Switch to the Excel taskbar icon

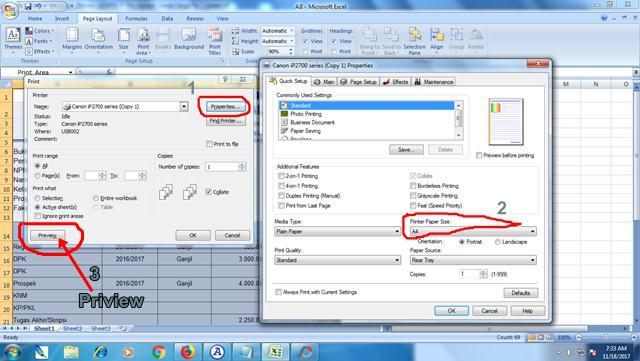pos(275,352)
